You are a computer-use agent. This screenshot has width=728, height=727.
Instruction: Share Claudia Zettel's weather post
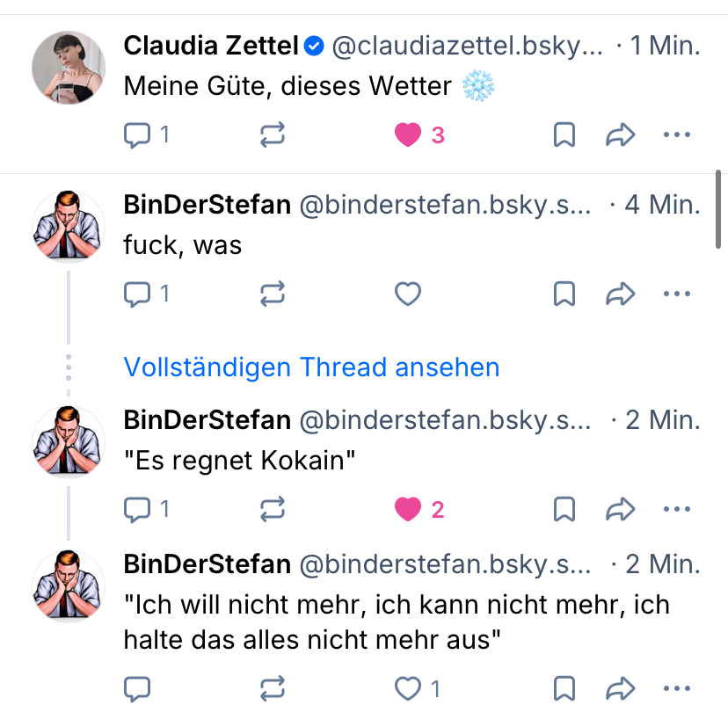point(621,134)
